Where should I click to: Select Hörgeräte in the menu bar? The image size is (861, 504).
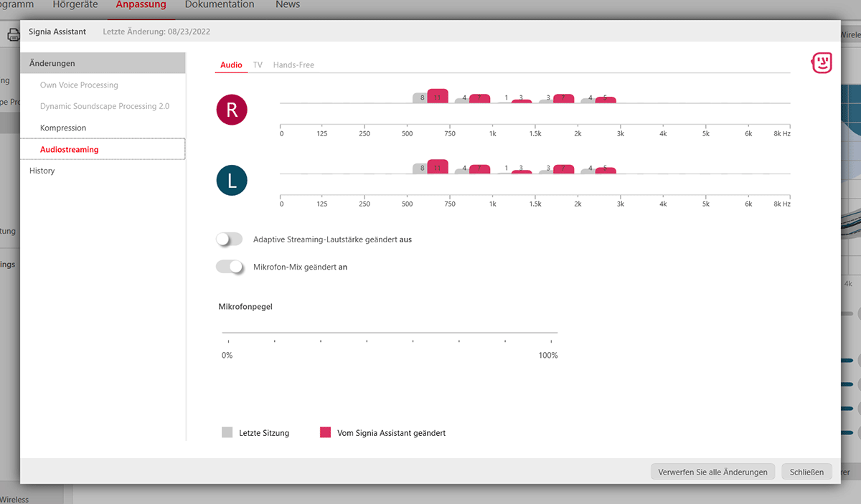tap(75, 5)
